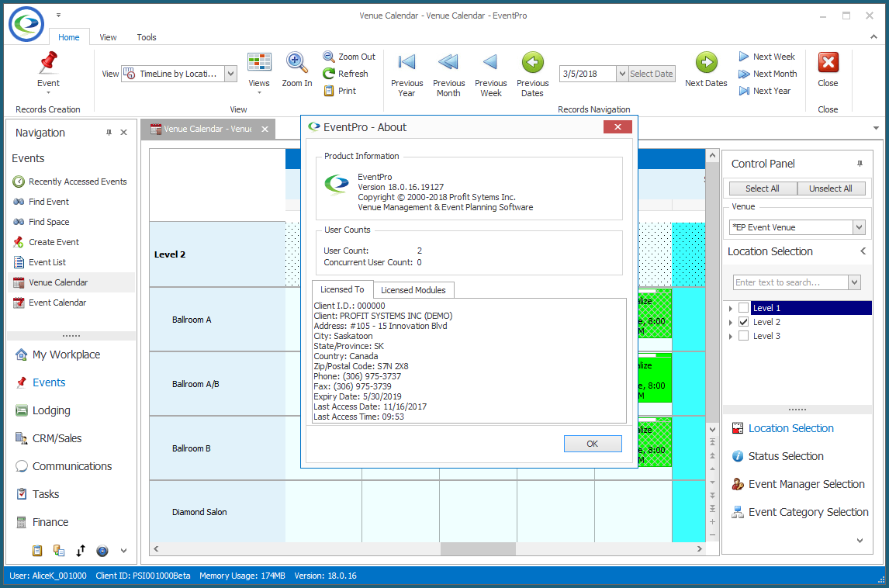
Task: Open the Event List
Action: click(x=39, y=262)
